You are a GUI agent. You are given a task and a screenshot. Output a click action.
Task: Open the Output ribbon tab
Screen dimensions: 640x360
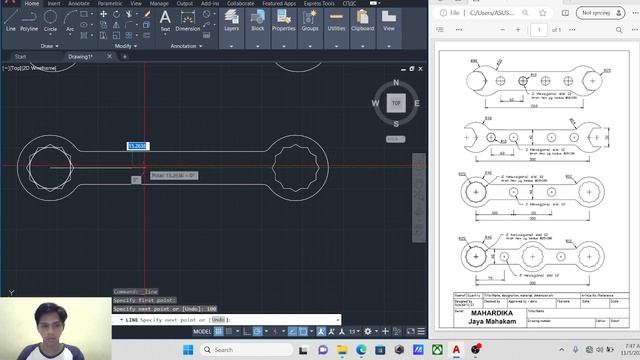(184, 3)
